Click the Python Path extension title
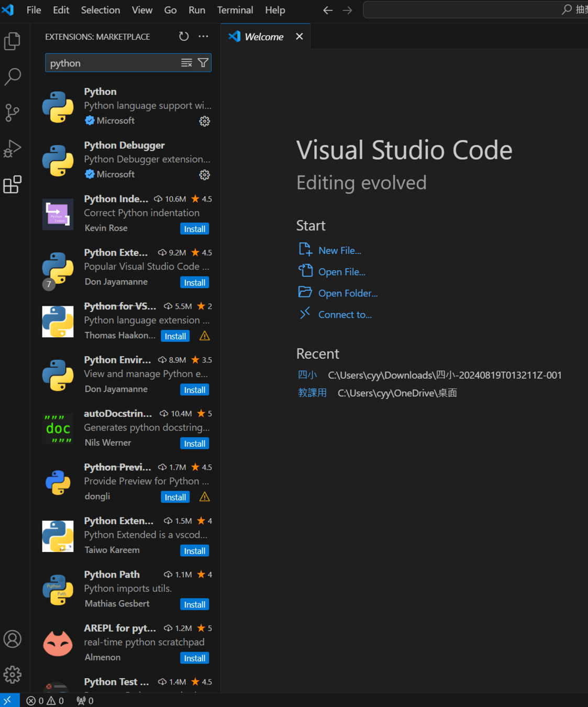The height and width of the screenshot is (707, 588). [112, 575]
